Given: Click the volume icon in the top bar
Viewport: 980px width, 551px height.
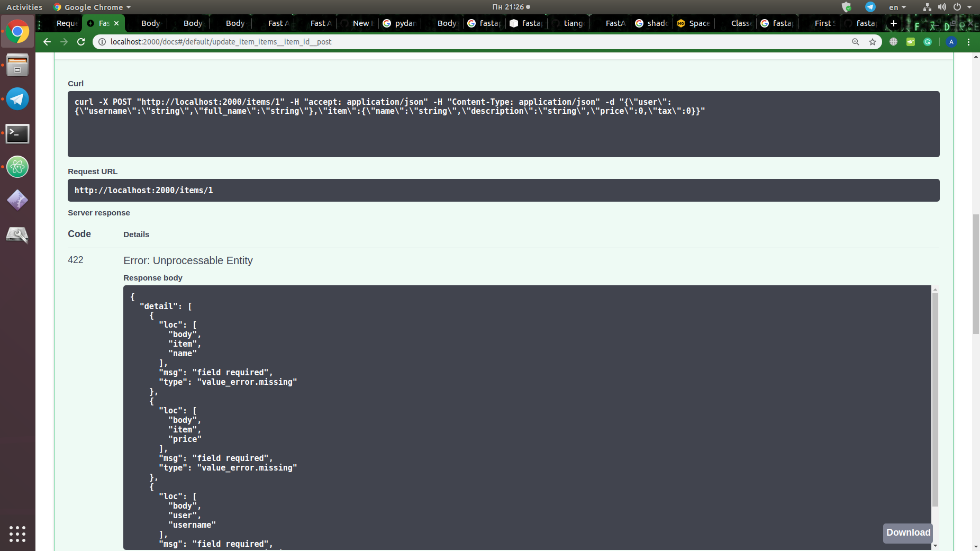Looking at the screenshot, I should coord(942,7).
